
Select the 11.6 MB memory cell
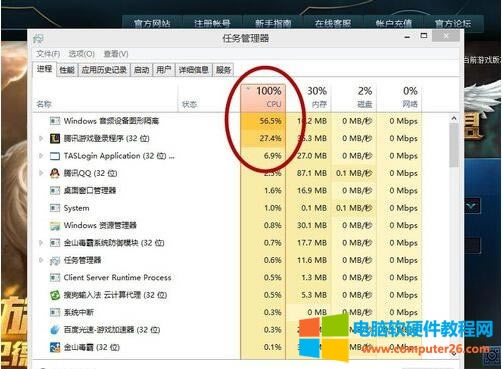coord(308,260)
